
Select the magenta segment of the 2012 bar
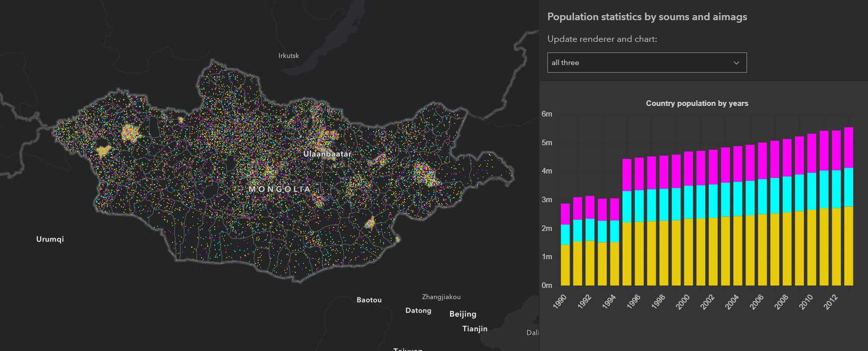836,150
